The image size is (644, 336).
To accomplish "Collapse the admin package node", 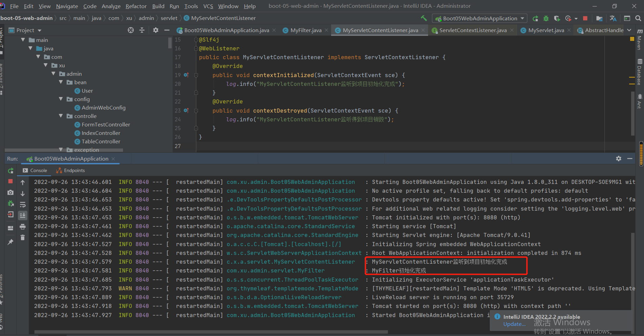I will coord(53,74).
